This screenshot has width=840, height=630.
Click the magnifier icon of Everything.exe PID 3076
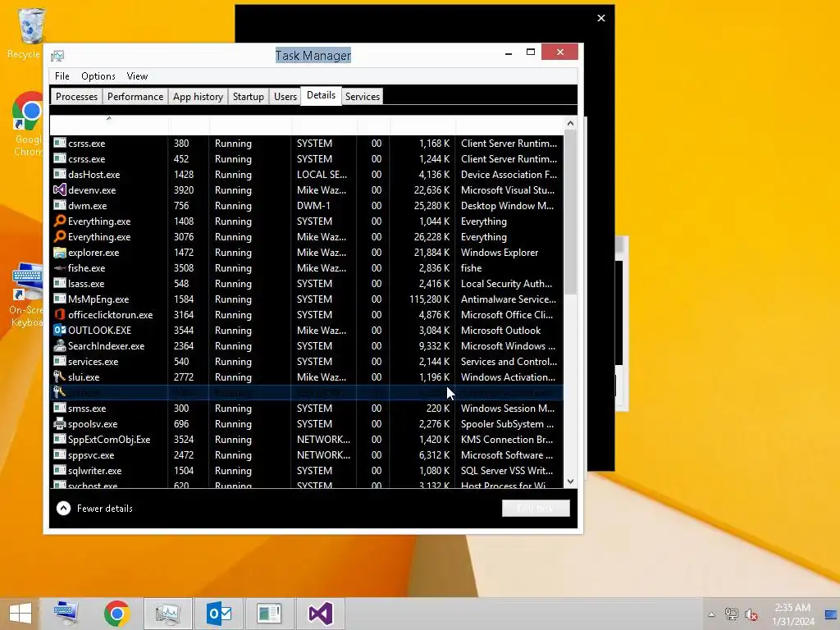59,236
